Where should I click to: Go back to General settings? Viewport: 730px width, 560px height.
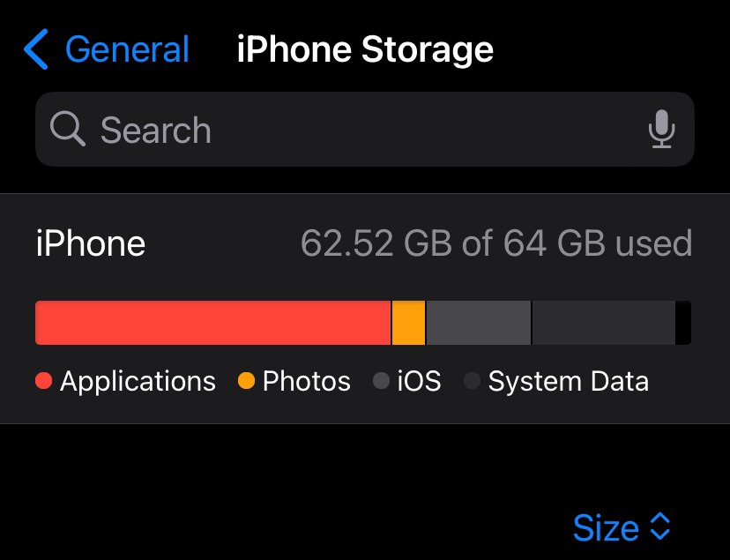point(127,49)
